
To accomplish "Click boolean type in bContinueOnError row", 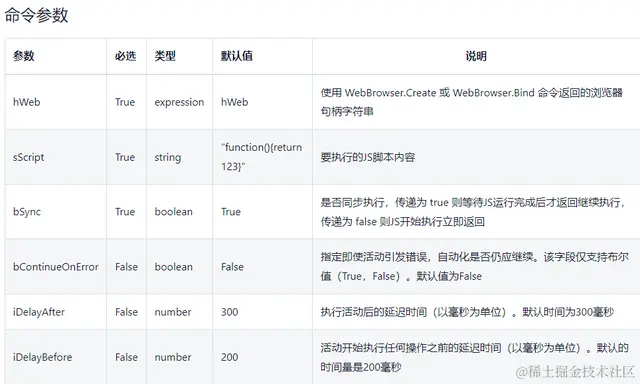I will (x=173, y=267).
